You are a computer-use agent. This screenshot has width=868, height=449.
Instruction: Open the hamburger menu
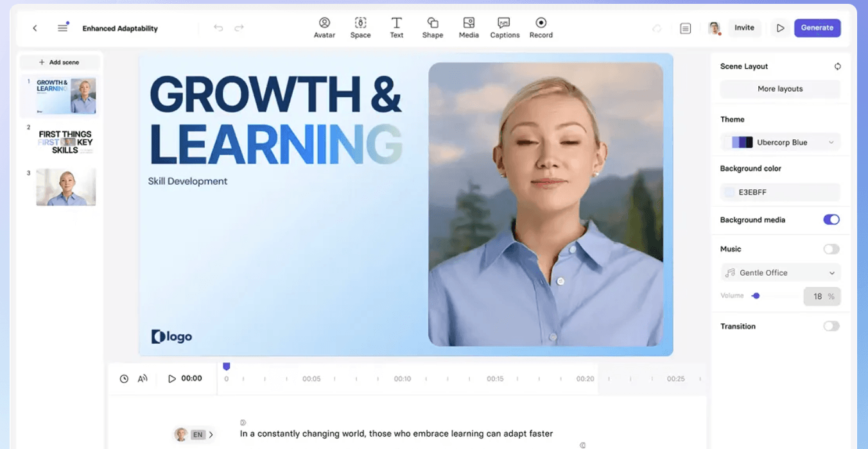[x=62, y=28]
